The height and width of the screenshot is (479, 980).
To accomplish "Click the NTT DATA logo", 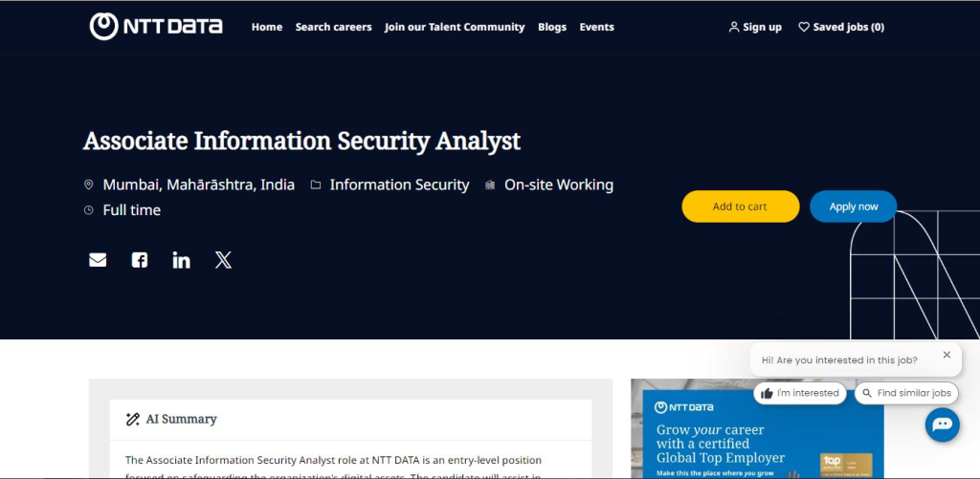I will [156, 26].
